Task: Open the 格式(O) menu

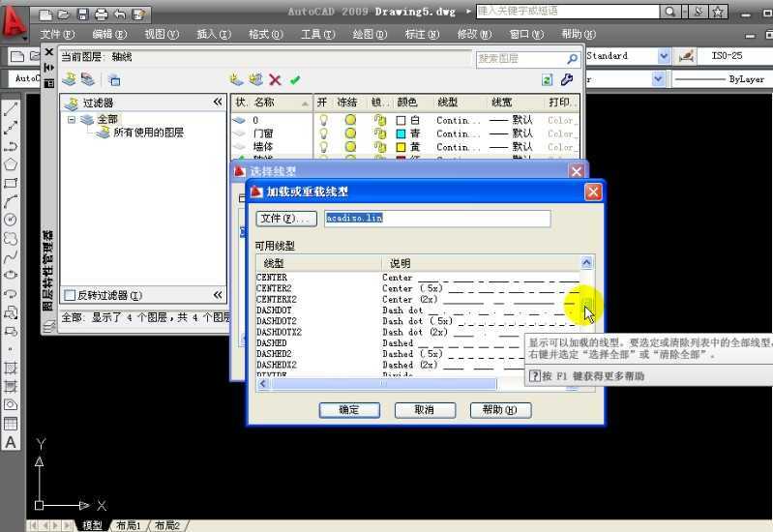Action: click(x=266, y=34)
